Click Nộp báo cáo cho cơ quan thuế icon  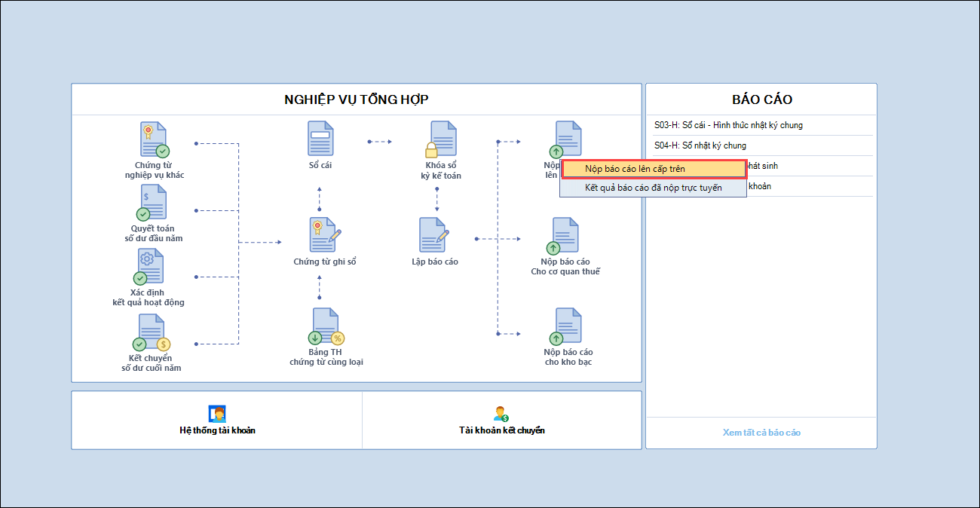[565, 236]
